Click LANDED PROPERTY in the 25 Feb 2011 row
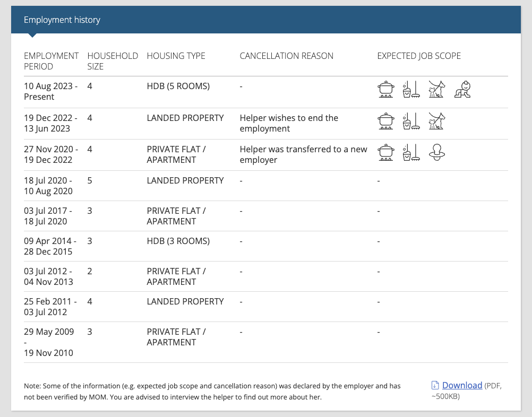 pyautogui.click(x=185, y=301)
